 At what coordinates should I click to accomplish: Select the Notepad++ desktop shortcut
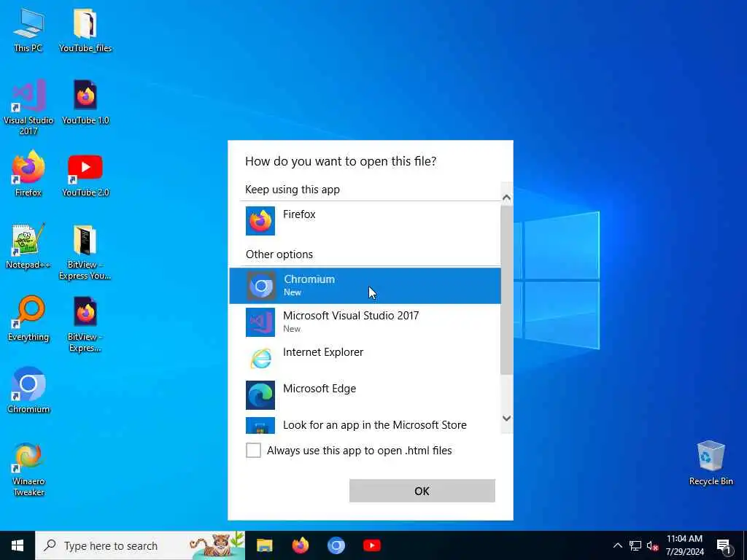[28, 246]
